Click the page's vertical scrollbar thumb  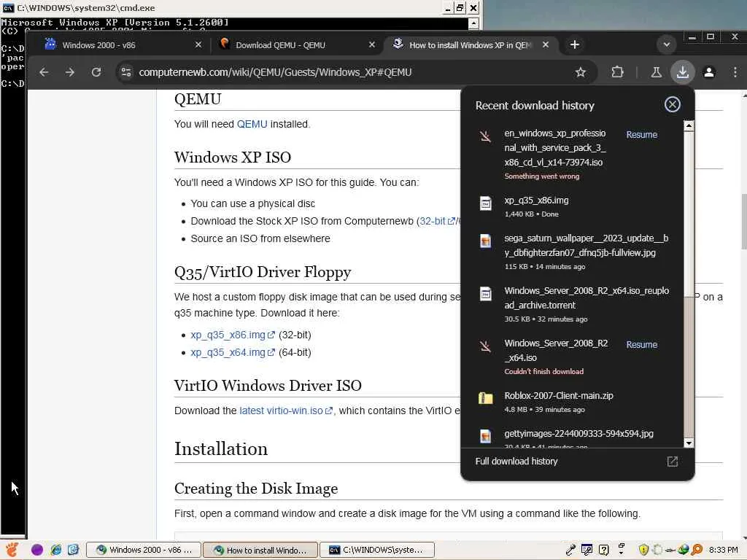[743, 222]
